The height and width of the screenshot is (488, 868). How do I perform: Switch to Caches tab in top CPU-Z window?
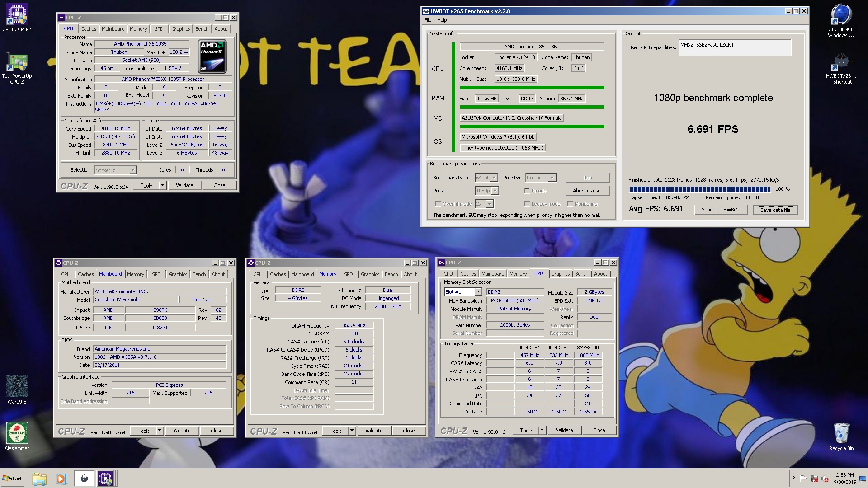tap(89, 29)
